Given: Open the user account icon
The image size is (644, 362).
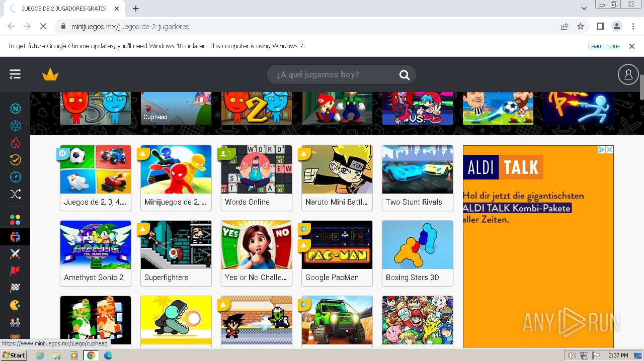Looking at the screenshot, I should tap(628, 74).
